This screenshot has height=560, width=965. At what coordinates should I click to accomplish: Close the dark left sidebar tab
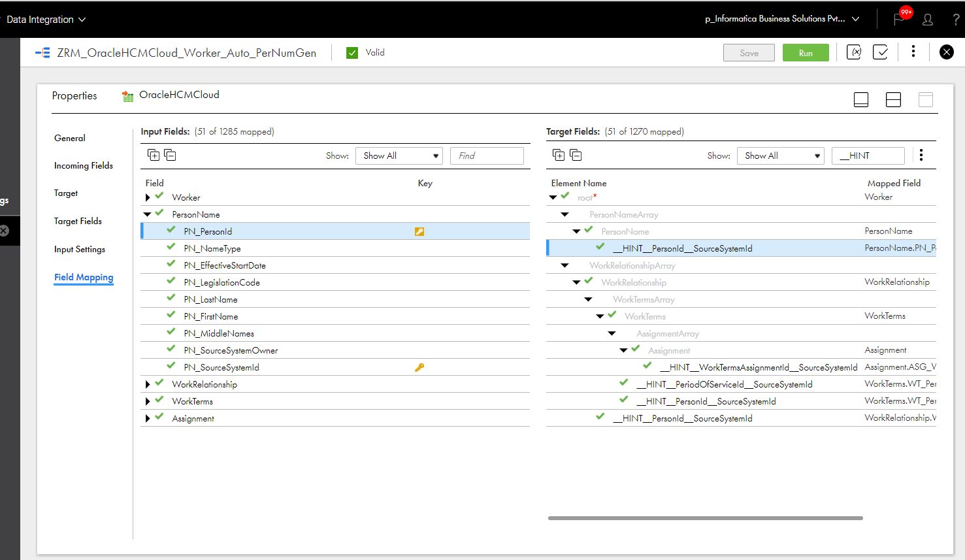point(4,231)
